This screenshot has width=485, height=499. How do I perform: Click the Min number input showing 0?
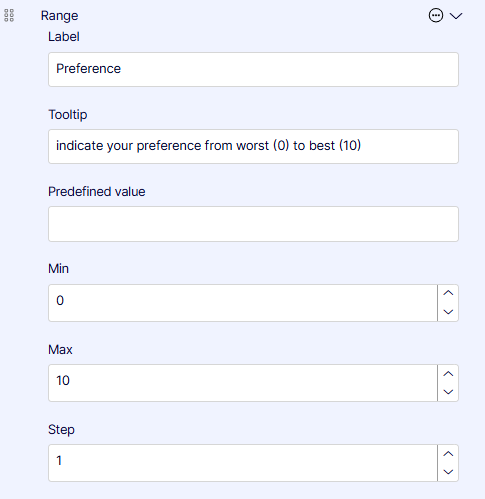[243, 303]
